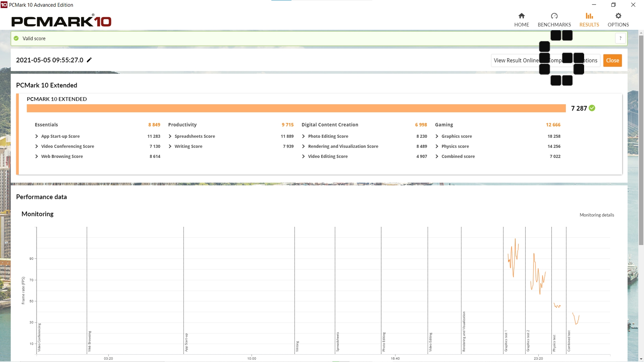Open the Benchmarks gauge icon
Image resolution: width=644 pixels, height=362 pixels.
point(554,16)
